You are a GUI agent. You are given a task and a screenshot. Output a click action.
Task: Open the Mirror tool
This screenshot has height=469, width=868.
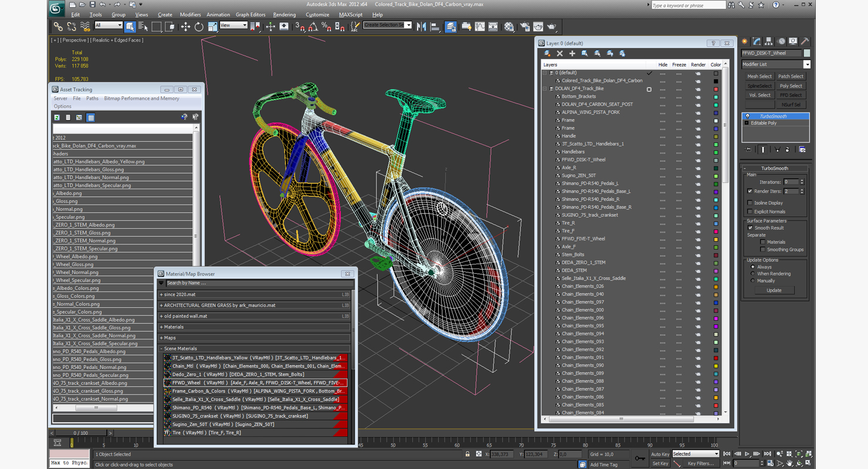(421, 26)
